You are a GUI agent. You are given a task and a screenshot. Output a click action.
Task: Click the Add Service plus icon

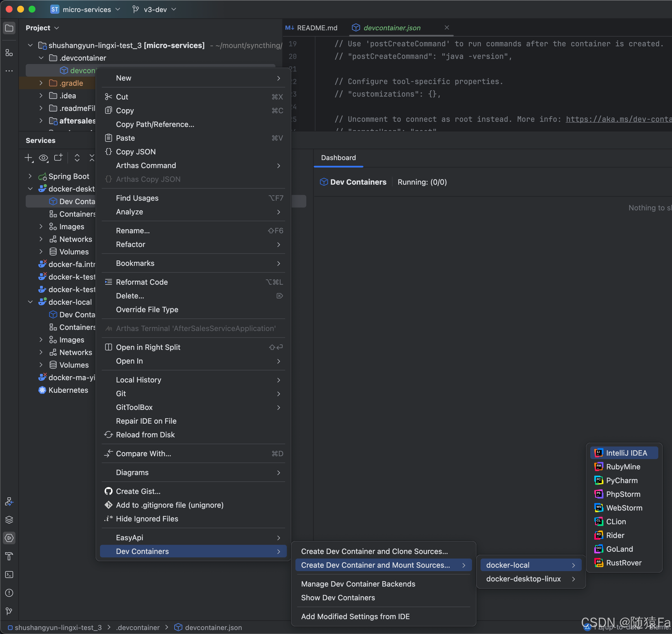29,157
